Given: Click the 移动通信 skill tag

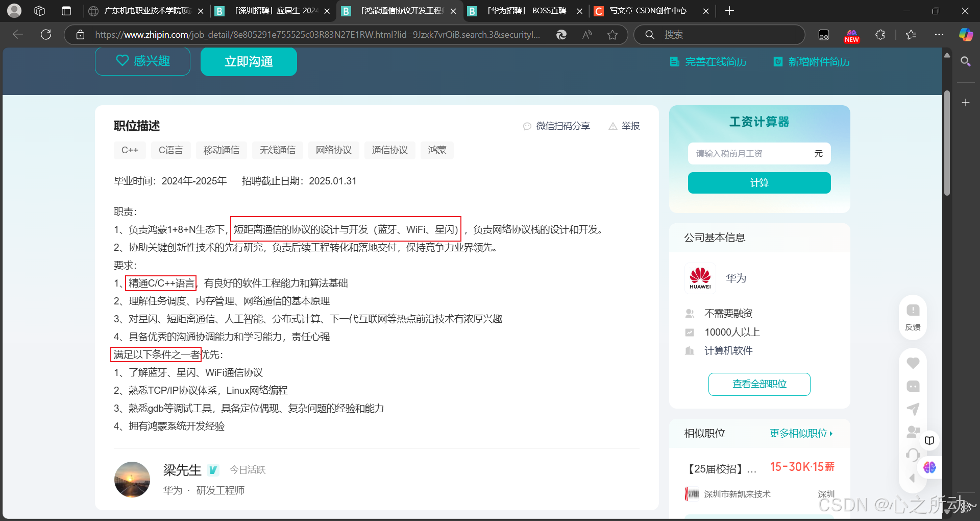Looking at the screenshot, I should pyautogui.click(x=222, y=150).
